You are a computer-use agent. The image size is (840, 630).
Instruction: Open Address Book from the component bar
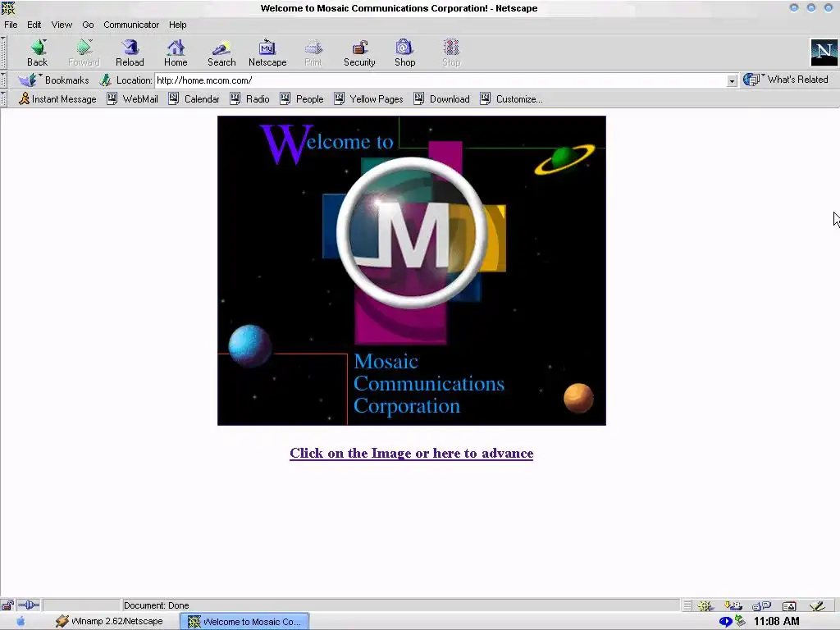[x=789, y=606]
